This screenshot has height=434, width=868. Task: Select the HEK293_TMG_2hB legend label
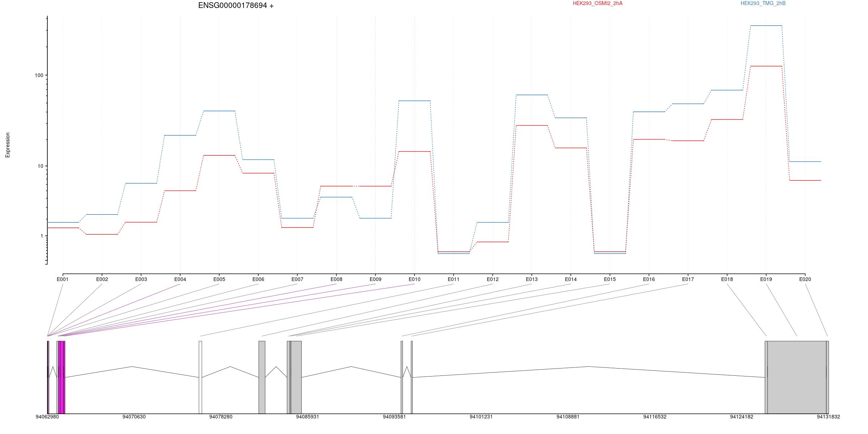click(x=763, y=3)
